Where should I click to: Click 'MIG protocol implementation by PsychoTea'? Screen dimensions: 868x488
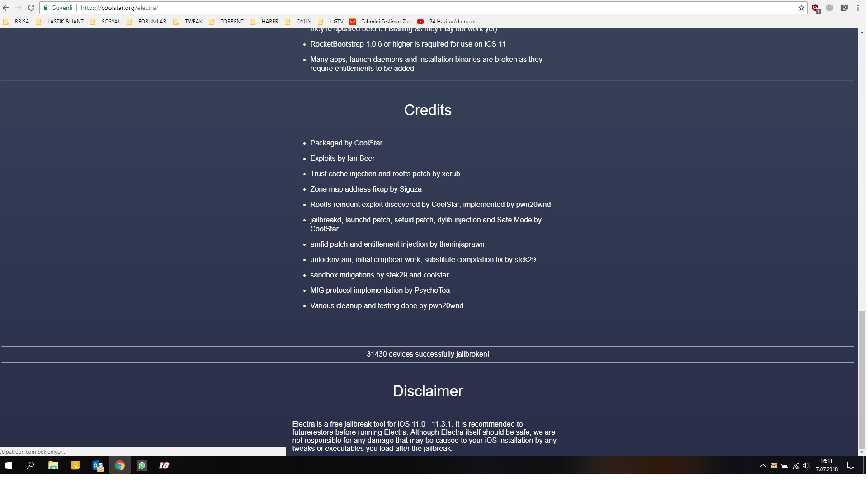(x=380, y=290)
